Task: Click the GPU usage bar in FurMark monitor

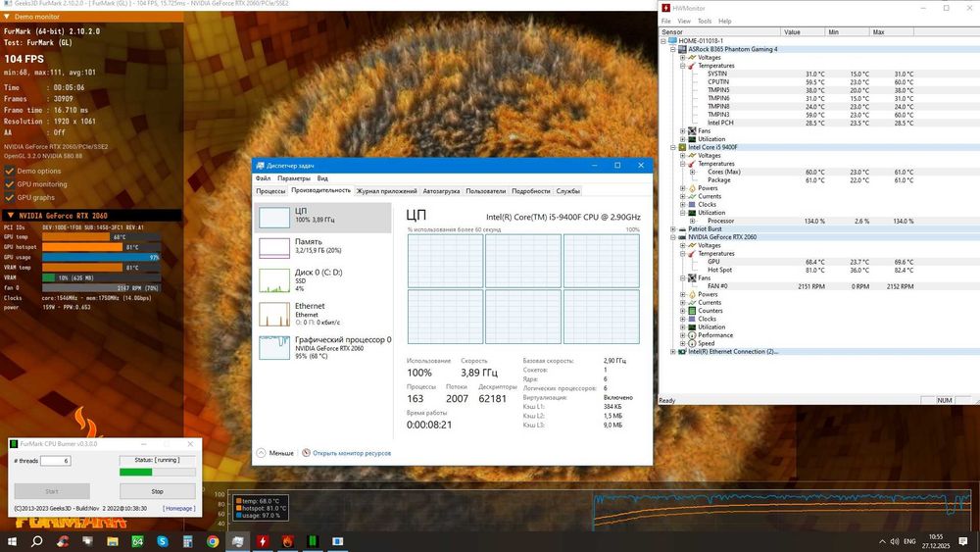Action: coord(101,257)
